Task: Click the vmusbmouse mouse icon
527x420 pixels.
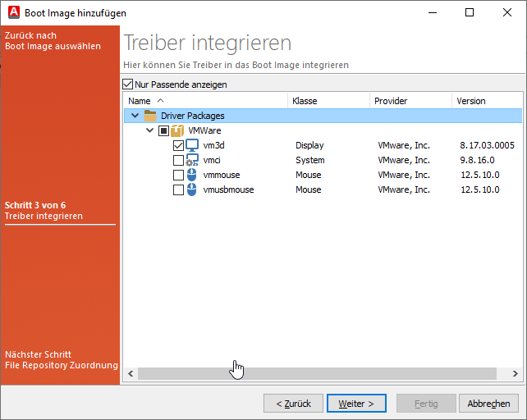Action: [191, 189]
